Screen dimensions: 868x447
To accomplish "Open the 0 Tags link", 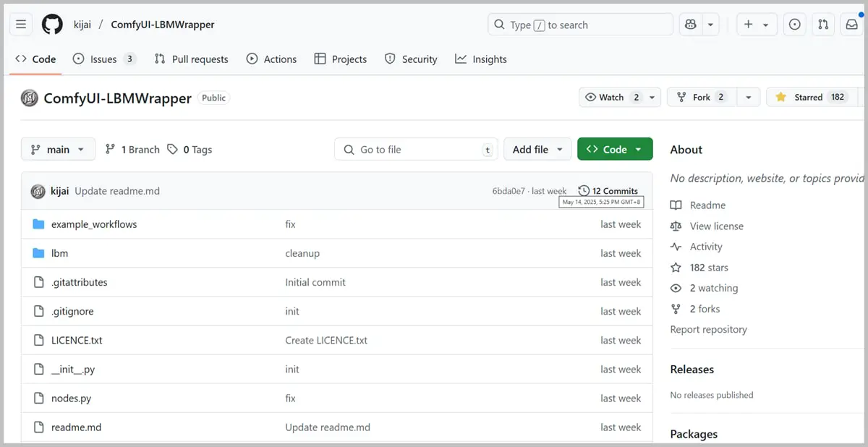I will pos(190,149).
